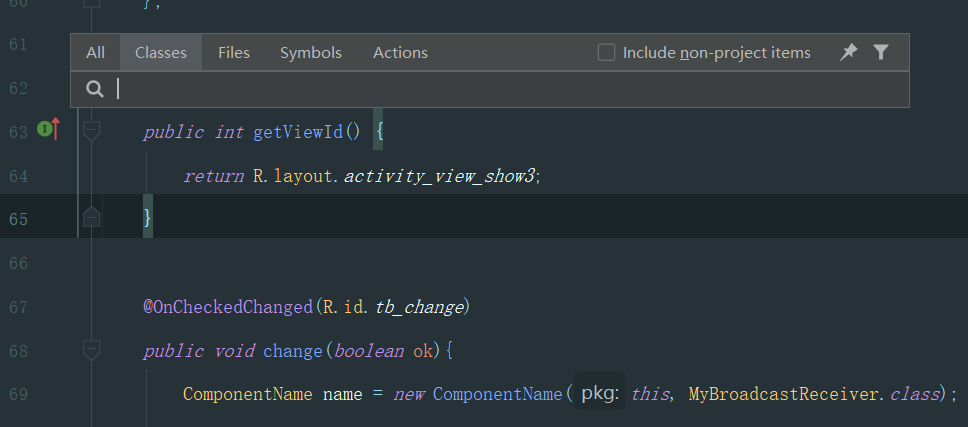Click the fold end marker on line 65
The image size is (968, 427).
click(91, 217)
